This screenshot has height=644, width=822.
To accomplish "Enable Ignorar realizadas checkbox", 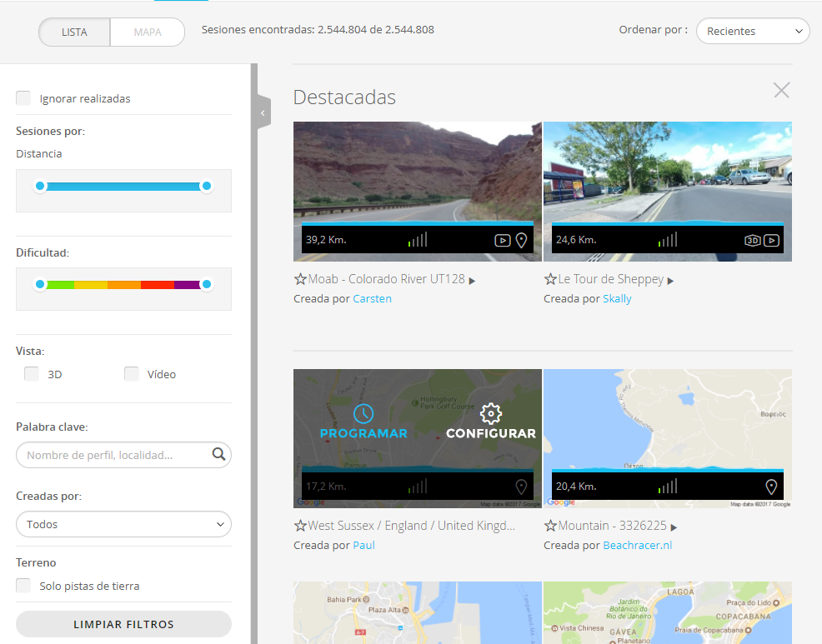I will click(x=23, y=98).
